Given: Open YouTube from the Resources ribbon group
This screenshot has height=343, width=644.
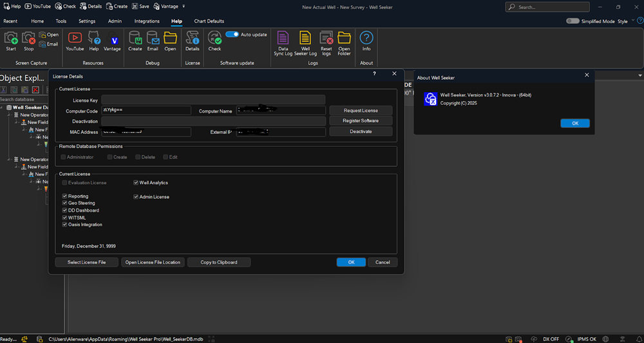Looking at the screenshot, I should pos(75,41).
